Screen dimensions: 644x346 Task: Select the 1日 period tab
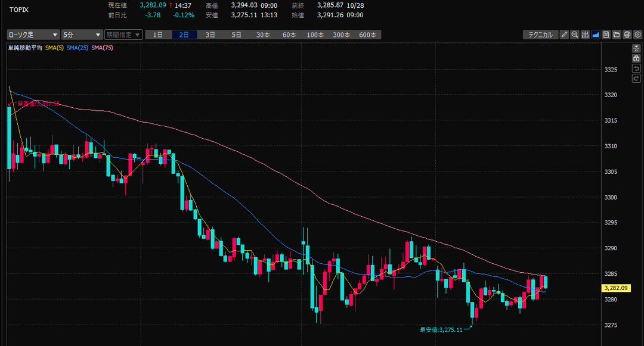[158, 35]
